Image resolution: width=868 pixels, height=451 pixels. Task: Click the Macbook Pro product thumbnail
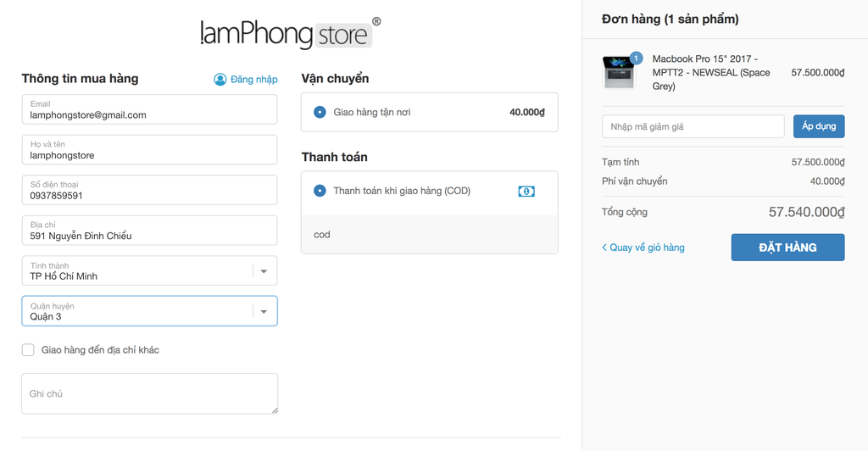[x=617, y=72]
